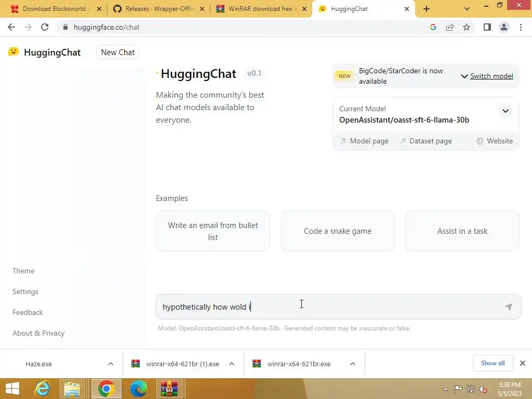The width and height of the screenshot is (532, 399).
Task: Open winrar-x64-621br.exe download options arrow
Action: (353, 364)
